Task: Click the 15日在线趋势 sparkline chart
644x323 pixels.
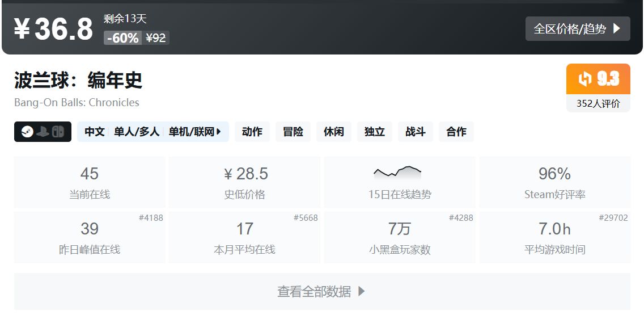Action: (x=397, y=172)
